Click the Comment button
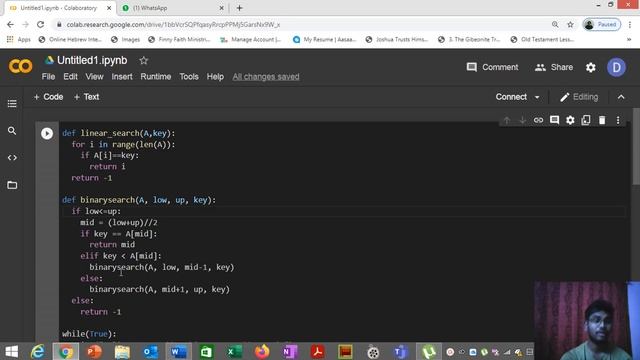The height and width of the screenshot is (360, 640). 492,67
